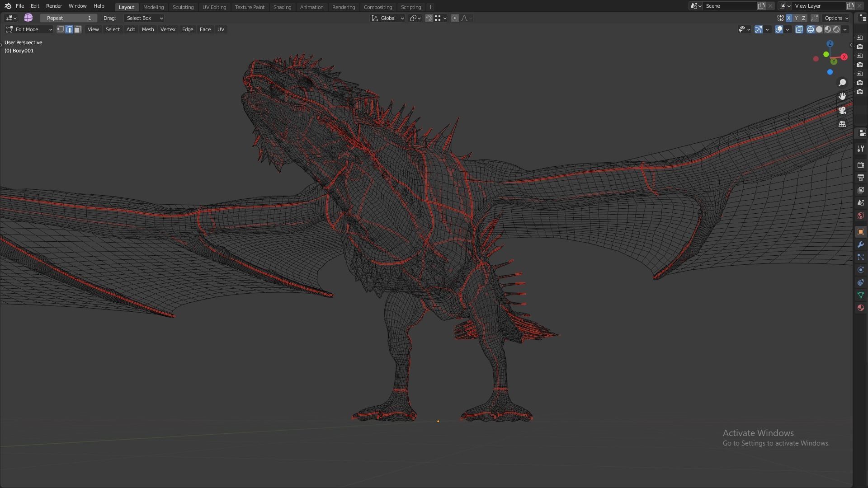Toggle Z axis mirror
868x488 pixels.
[803, 18]
